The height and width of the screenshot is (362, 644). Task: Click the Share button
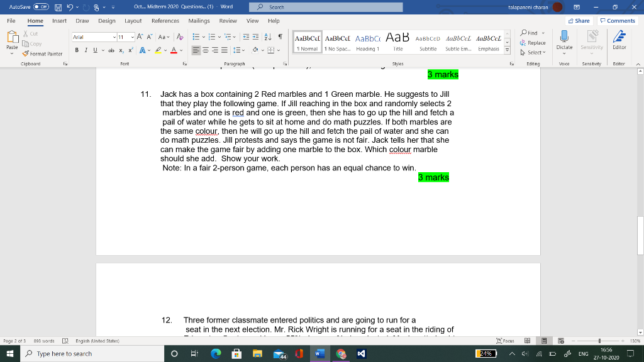(x=579, y=21)
